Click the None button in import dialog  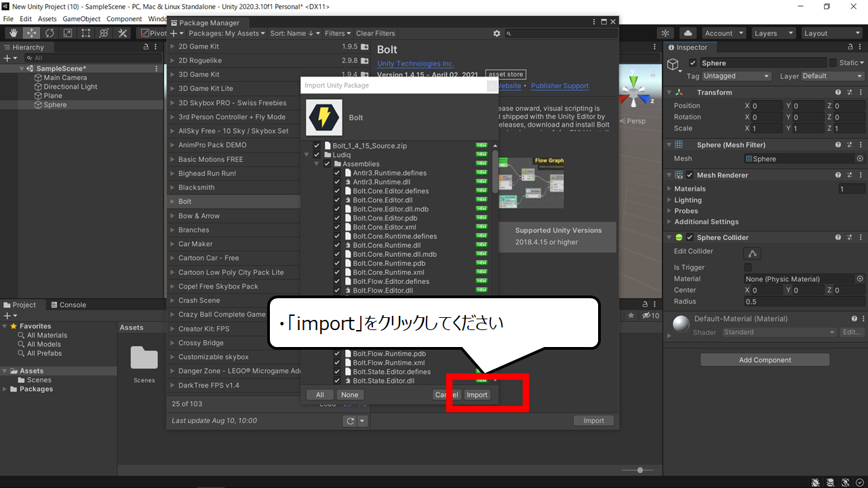[350, 395]
